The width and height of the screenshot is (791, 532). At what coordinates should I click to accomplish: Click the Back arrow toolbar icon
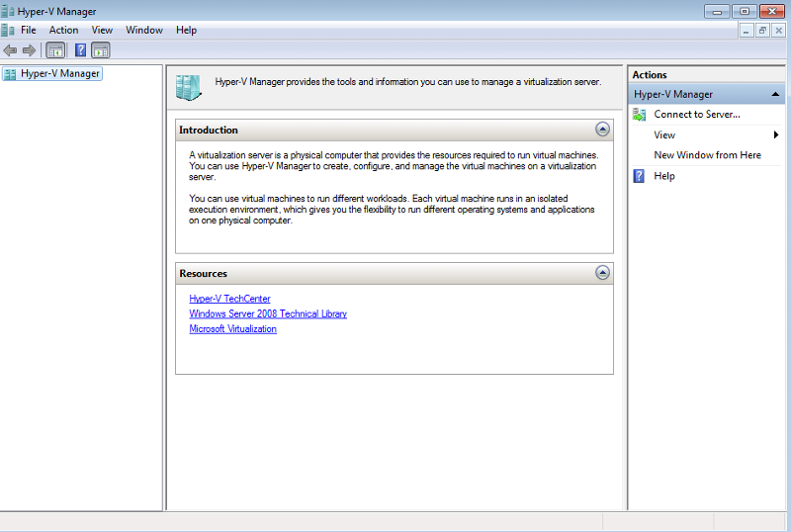tap(10, 50)
